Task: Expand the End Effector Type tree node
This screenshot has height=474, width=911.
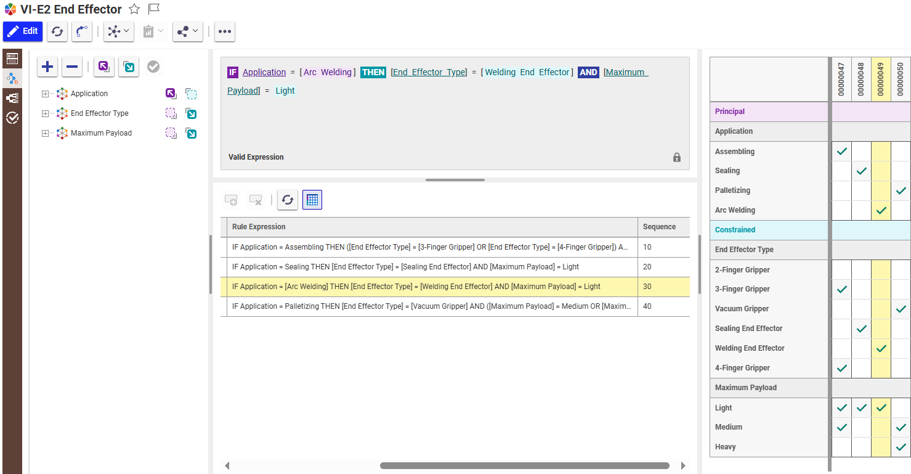Action: [x=45, y=113]
